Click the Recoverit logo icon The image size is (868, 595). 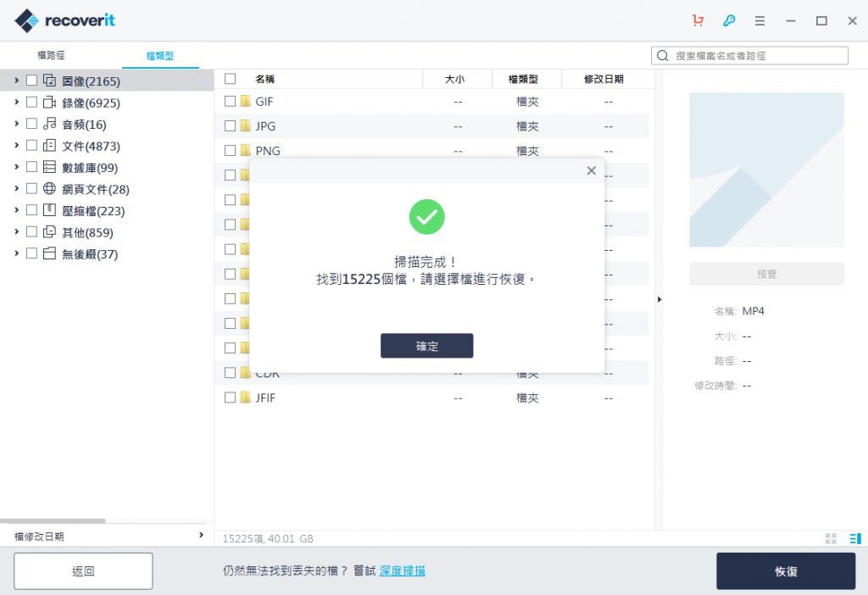pos(24,19)
